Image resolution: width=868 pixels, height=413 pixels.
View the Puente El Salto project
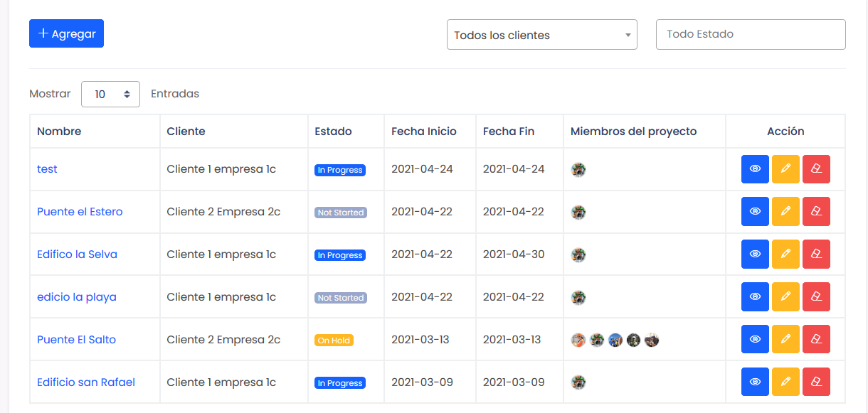coord(755,340)
